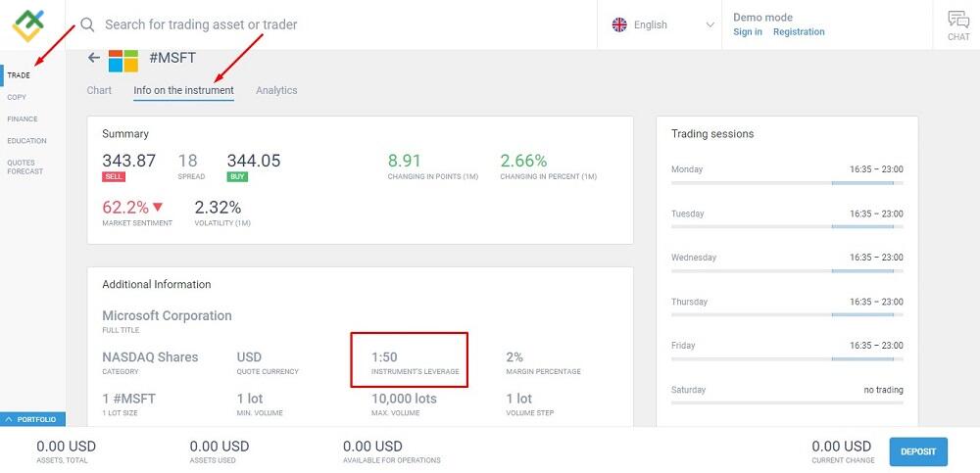
Task: Click the Trading sessions heading
Action: 712,134
